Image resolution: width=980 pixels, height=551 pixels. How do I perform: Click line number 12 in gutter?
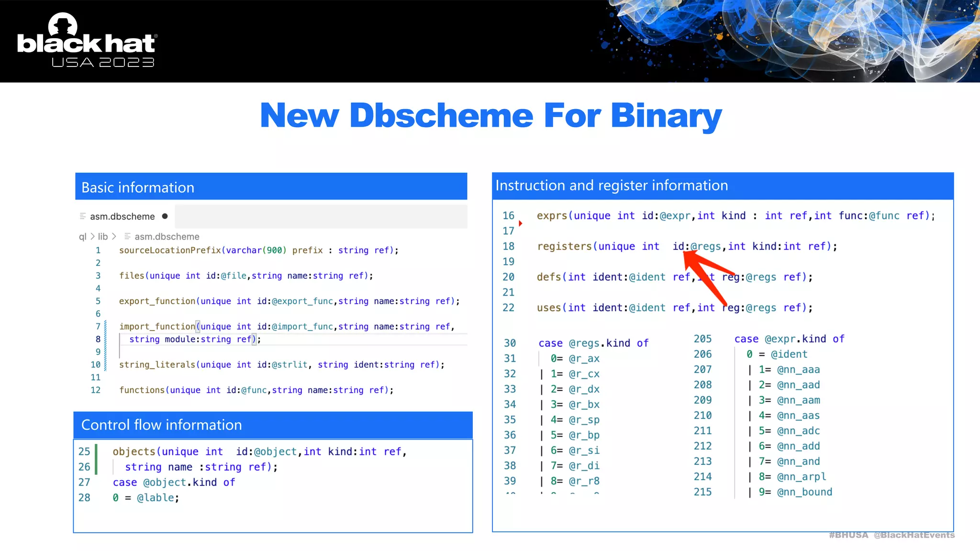[96, 390]
